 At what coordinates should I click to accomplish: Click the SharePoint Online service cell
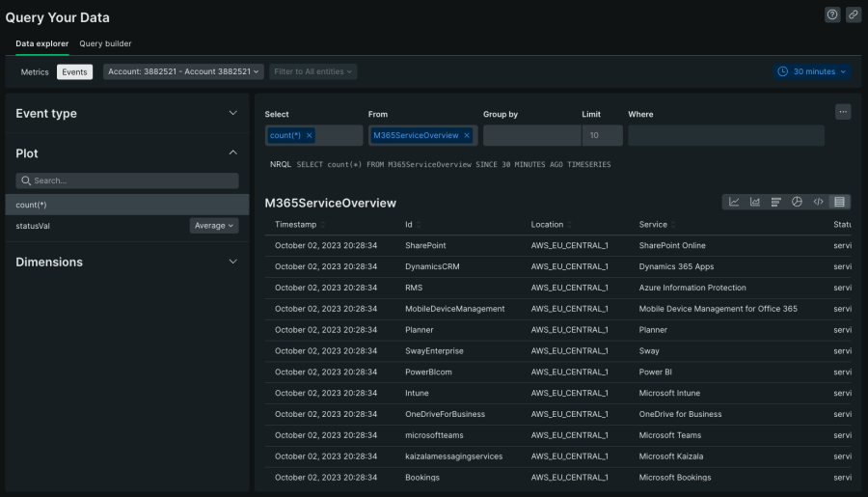point(672,245)
